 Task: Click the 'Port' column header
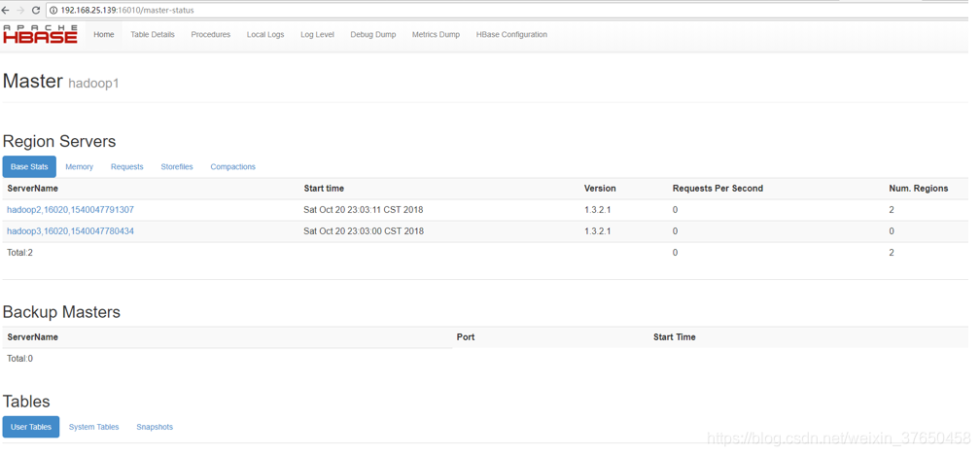466,336
